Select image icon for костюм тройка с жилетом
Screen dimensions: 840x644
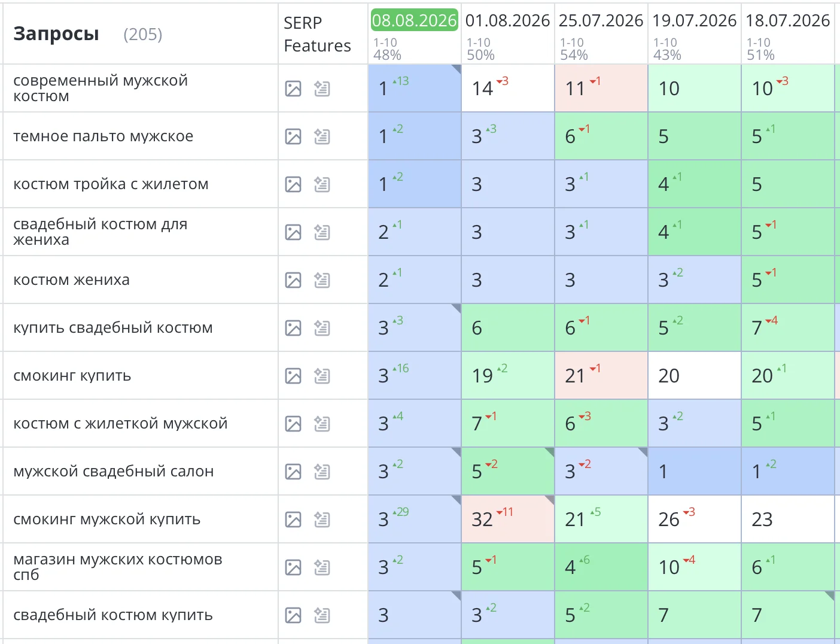coord(293,184)
